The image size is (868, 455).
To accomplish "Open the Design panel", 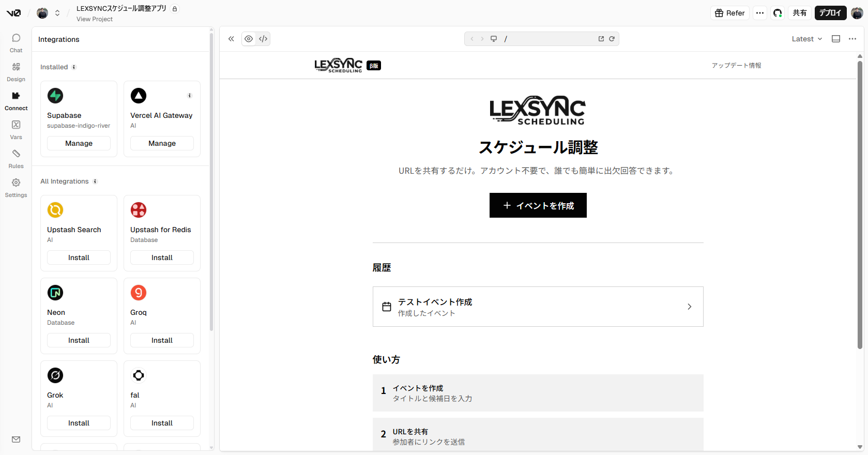I will (16, 72).
